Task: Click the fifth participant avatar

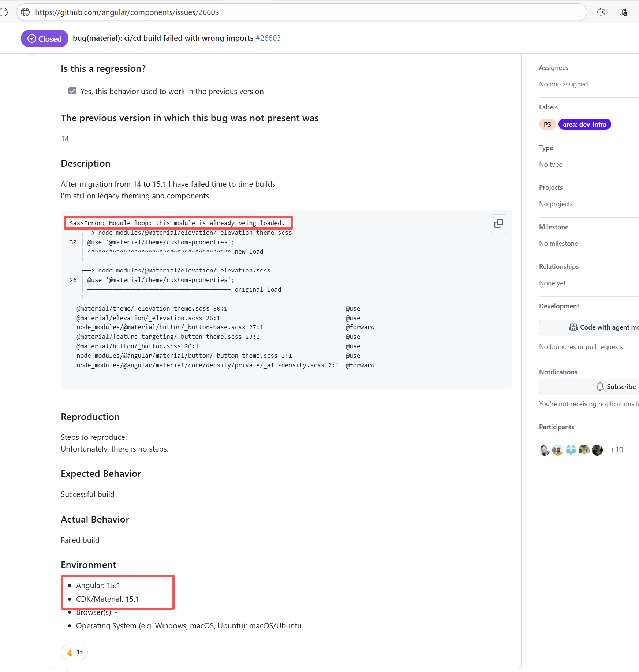Action: tap(597, 450)
